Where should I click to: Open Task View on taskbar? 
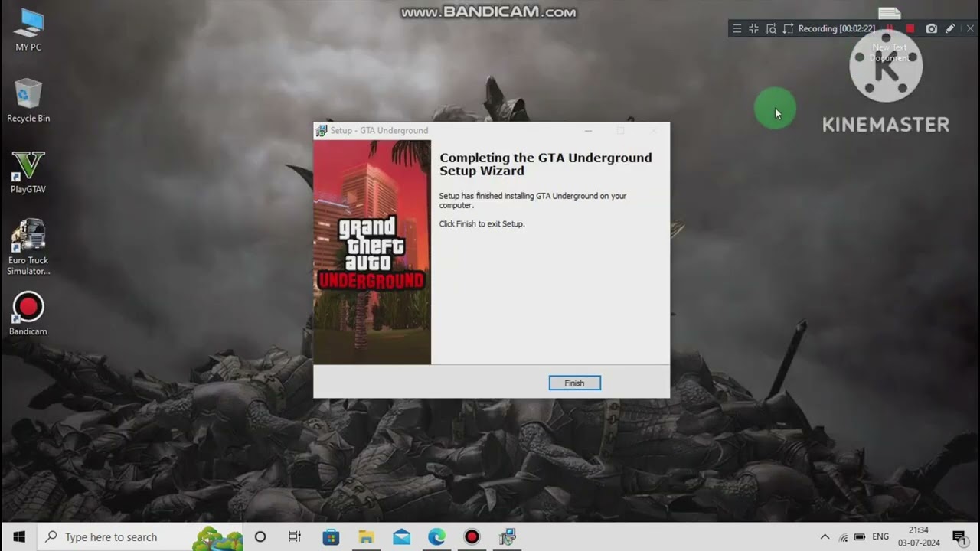tap(295, 536)
